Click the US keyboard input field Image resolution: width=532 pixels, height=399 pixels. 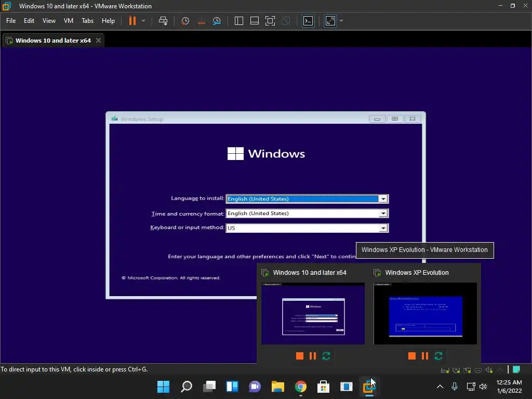[x=307, y=228]
